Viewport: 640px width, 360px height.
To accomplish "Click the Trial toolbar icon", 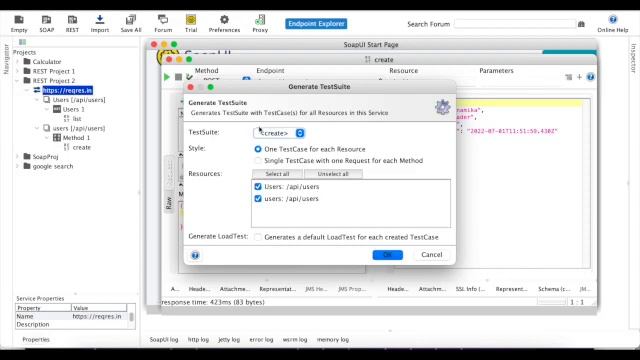I will pos(191,24).
